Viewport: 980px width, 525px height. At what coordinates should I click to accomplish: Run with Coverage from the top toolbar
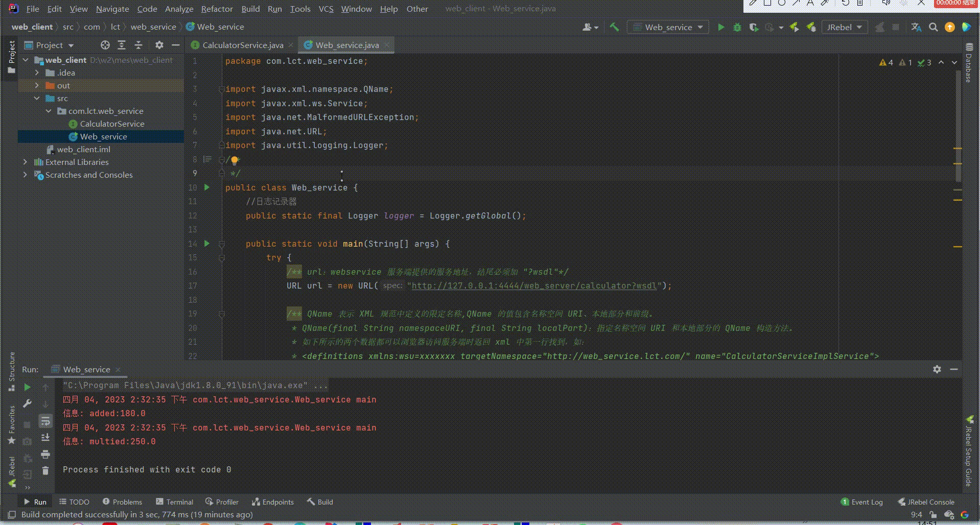754,27
